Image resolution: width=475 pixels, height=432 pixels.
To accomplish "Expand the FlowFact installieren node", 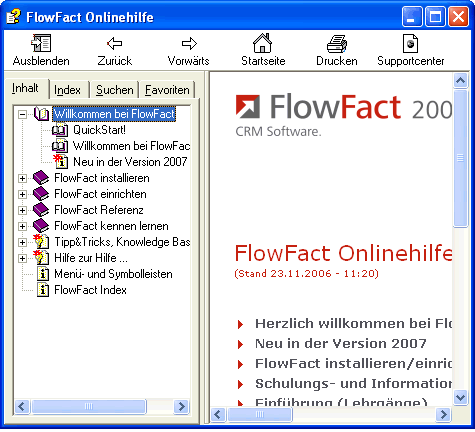I will click(x=22, y=178).
